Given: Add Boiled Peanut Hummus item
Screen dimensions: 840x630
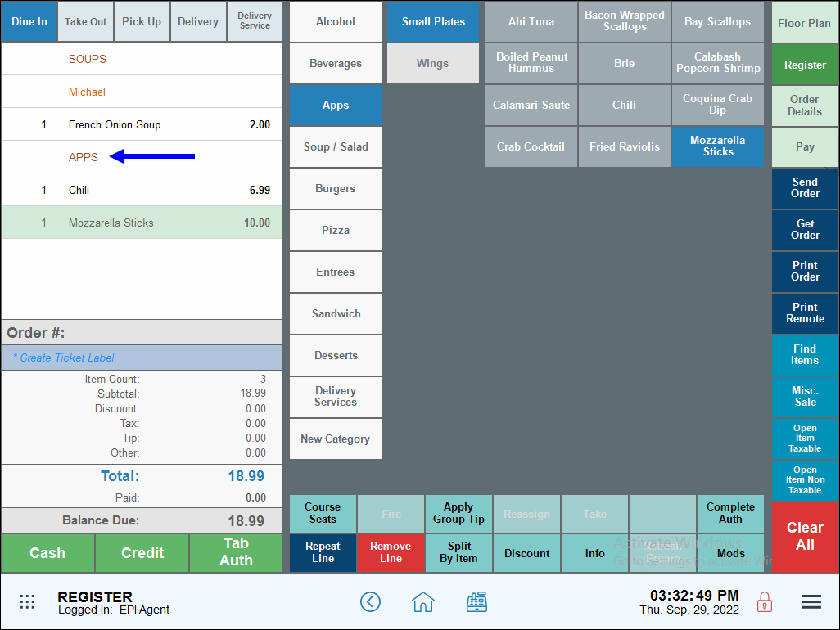Looking at the screenshot, I should 531,63.
